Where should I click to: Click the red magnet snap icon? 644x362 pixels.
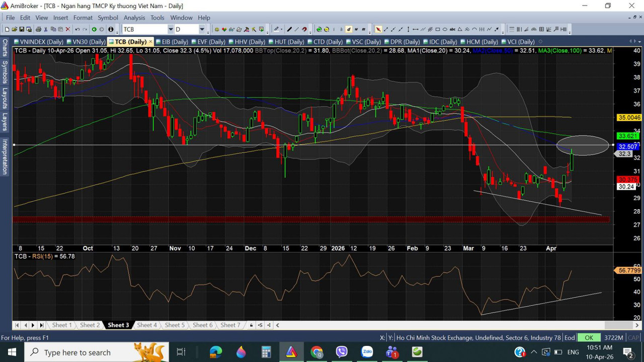coord(304,29)
